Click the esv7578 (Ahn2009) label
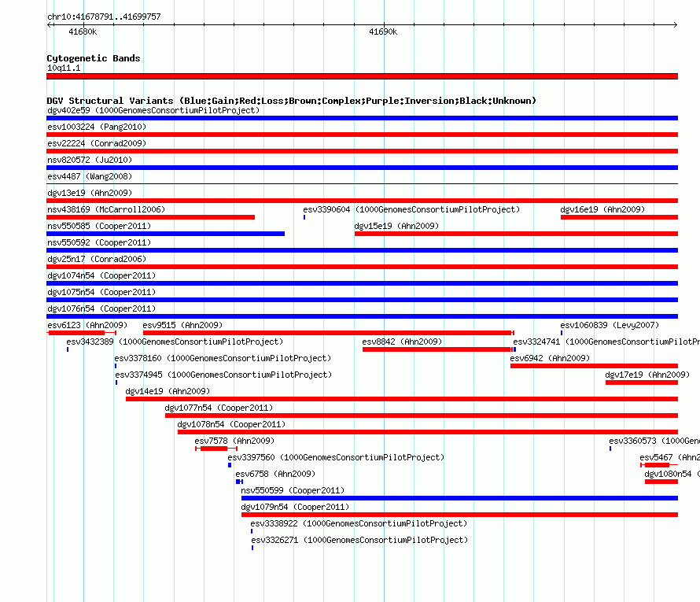The image size is (700, 602). [234, 441]
